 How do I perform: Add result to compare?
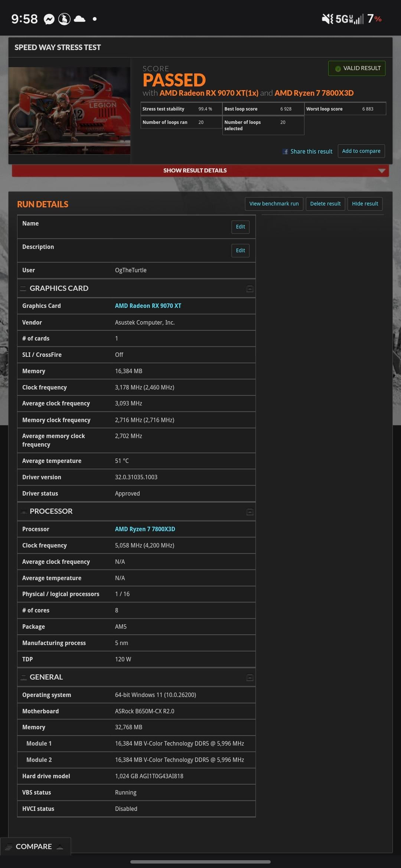[361, 151]
